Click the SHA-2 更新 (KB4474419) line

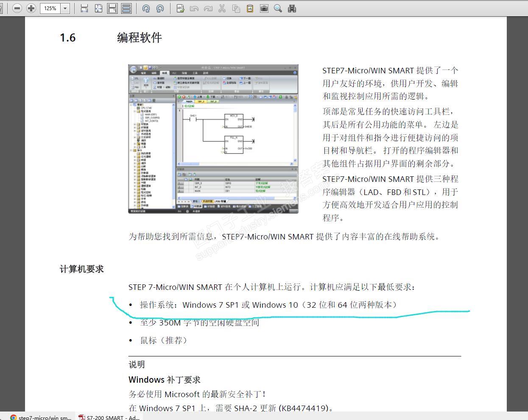(231, 408)
